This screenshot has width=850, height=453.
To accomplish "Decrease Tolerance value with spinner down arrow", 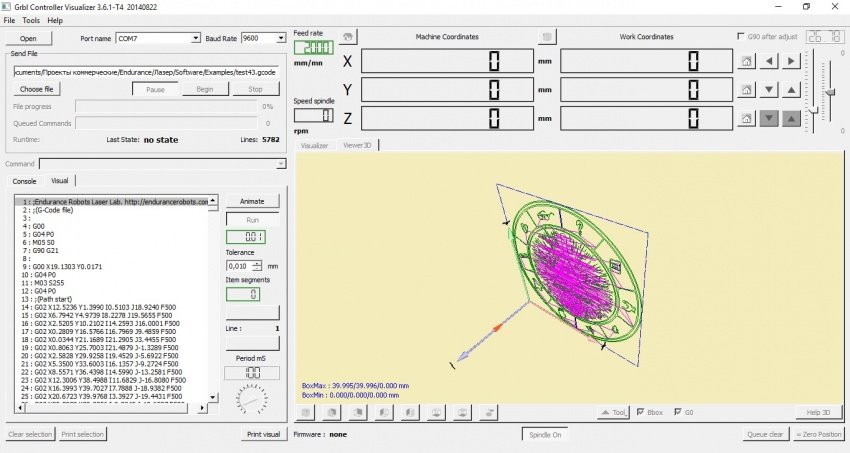I will 257,269.
